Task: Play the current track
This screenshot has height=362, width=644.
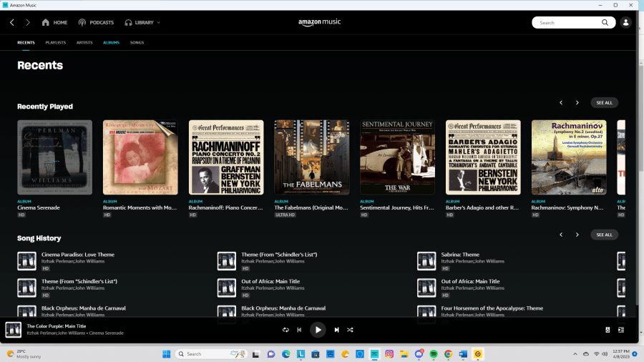Action: coord(318,330)
